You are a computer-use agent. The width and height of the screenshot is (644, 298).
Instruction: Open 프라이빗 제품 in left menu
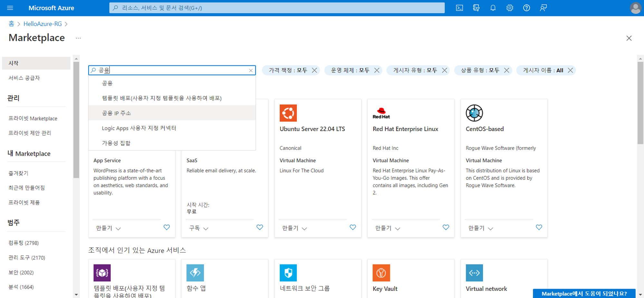24,203
